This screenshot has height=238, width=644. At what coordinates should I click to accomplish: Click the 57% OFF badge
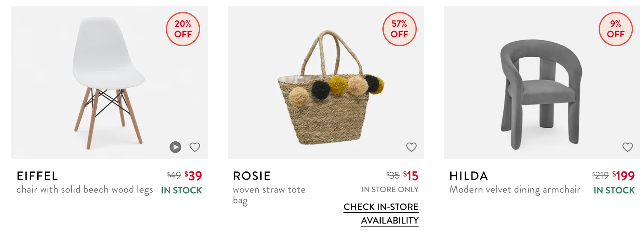[x=399, y=29]
